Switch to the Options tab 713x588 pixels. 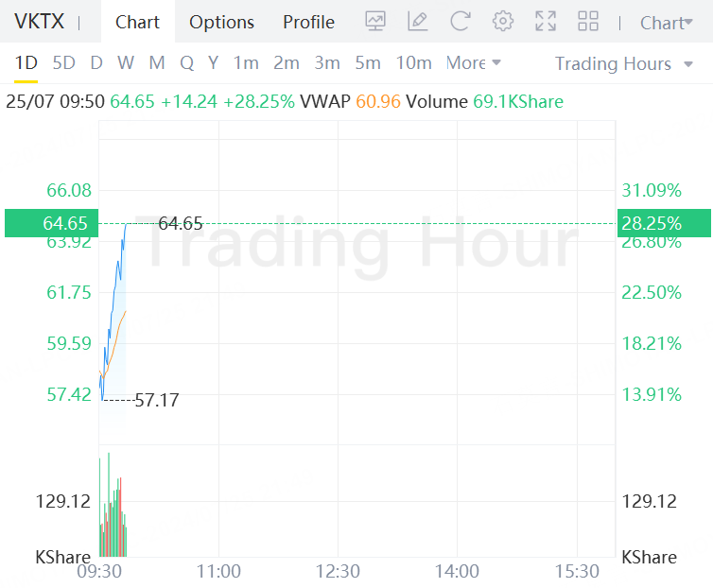221,22
